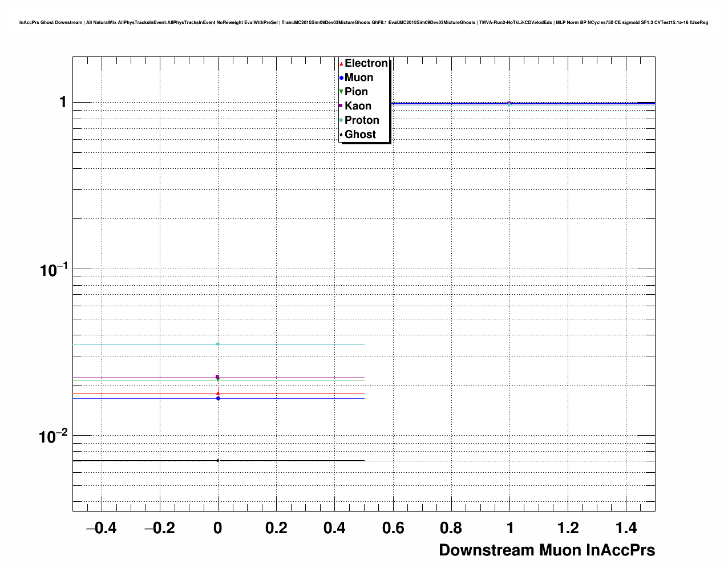Image resolution: width=728 pixels, height=568 pixels.
Task: Click the "Electron" legend text label
Action: (366, 63)
